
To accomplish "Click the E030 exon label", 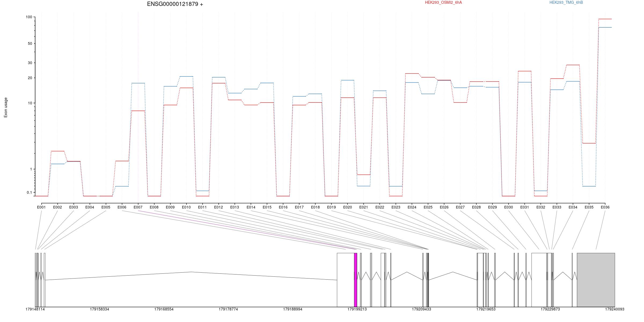I will click(x=508, y=207).
